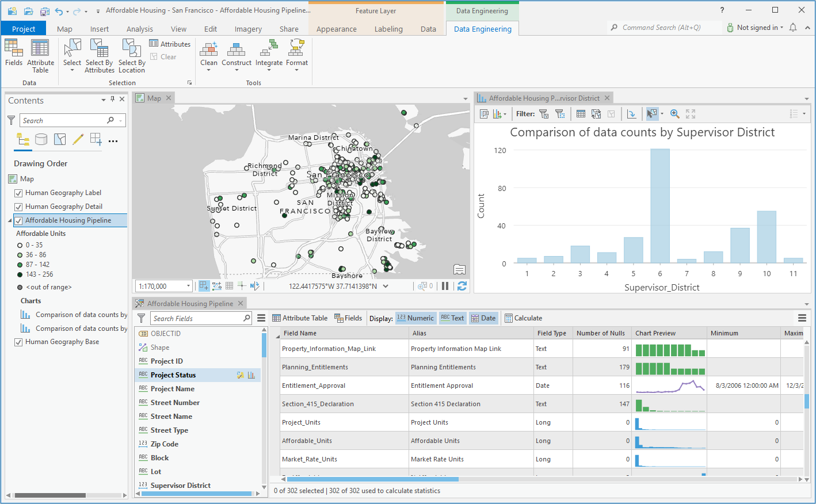Image resolution: width=816 pixels, height=504 pixels.
Task: Click the Search Fields input box
Action: [x=196, y=319]
